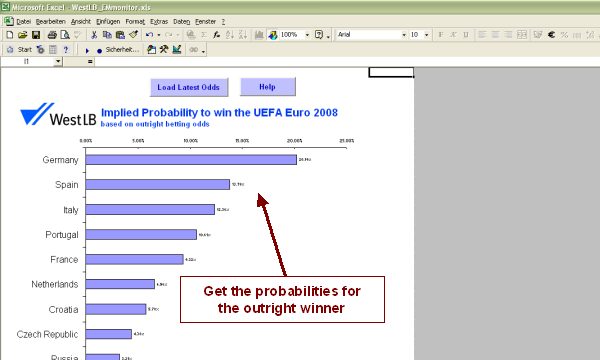Screen dimensions: 600x360
Task: Show the Drawing toolbar
Action: (272, 35)
